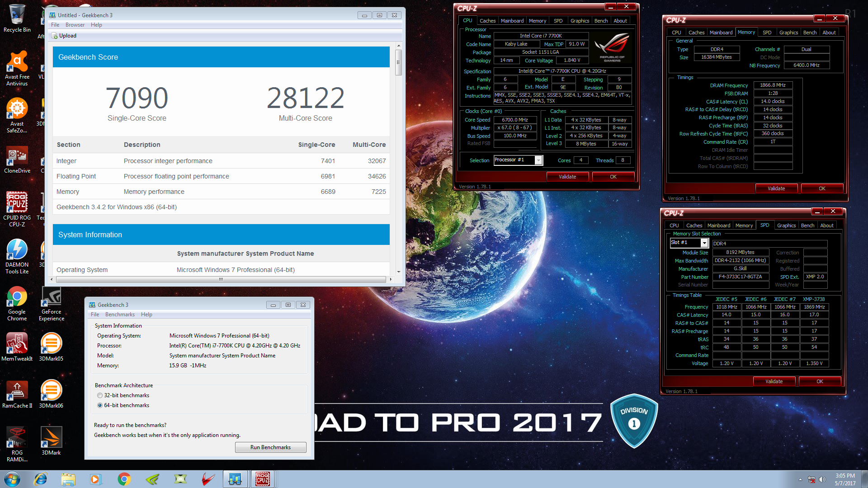
Task: Click the XMP-3738 timings column header
Action: click(x=814, y=299)
